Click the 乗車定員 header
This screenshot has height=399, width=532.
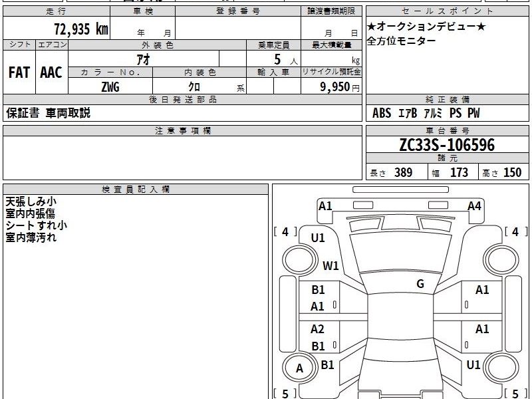click(x=273, y=45)
